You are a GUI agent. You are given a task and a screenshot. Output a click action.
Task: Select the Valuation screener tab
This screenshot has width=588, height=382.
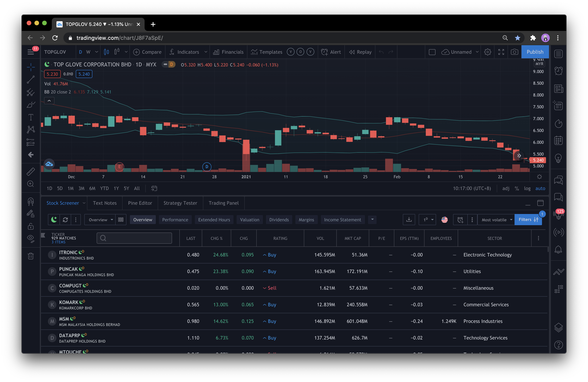(x=250, y=220)
